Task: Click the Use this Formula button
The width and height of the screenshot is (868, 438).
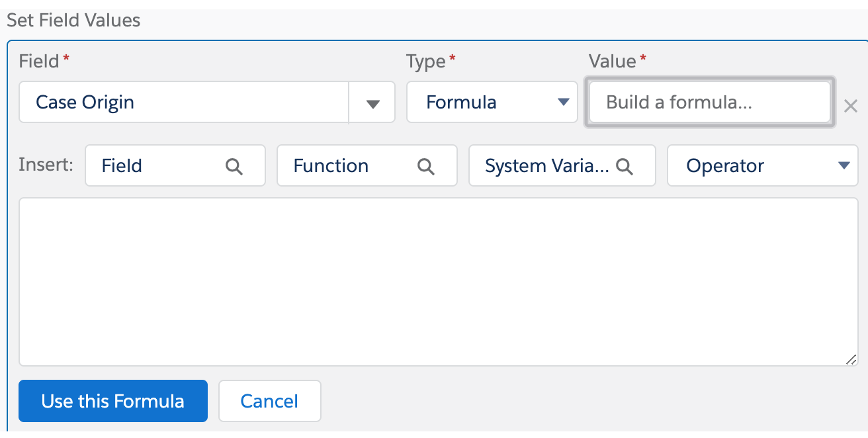Action: pyautogui.click(x=112, y=401)
